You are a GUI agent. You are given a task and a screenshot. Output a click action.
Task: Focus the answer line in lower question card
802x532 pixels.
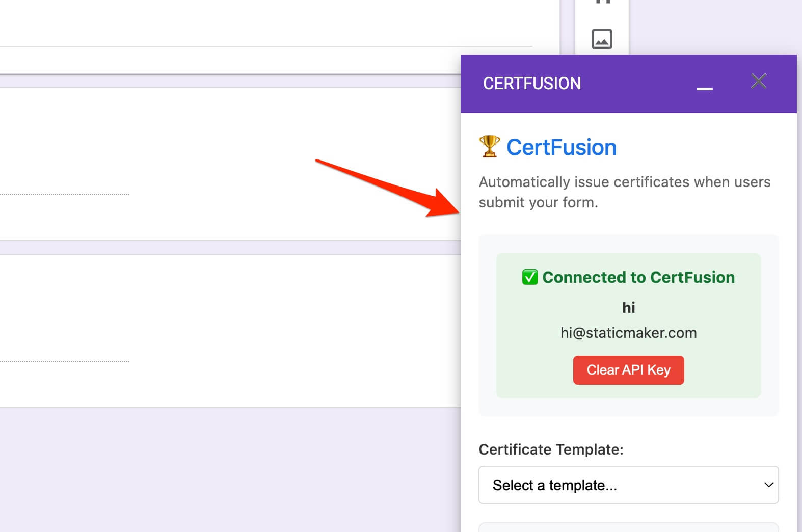64,361
